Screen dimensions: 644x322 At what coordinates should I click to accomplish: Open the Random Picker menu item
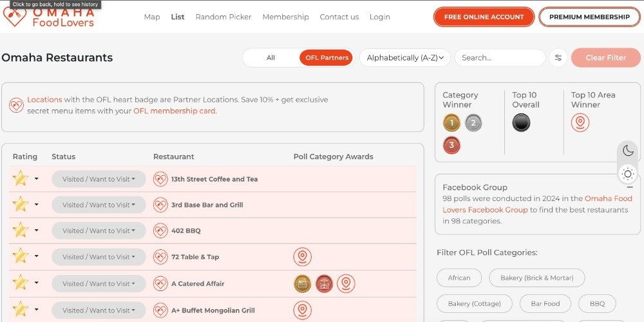223,17
